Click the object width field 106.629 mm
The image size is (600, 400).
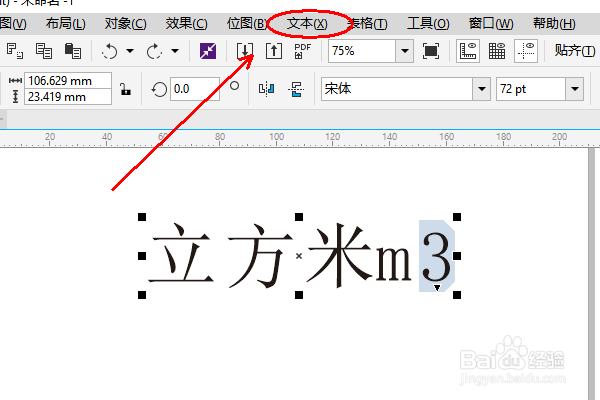click(68, 81)
